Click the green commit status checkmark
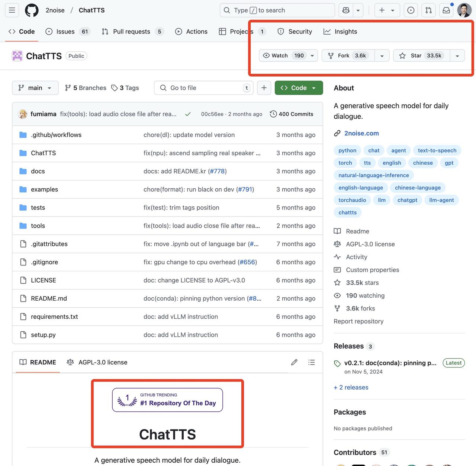Image resolution: width=476 pixels, height=466 pixels. pyautogui.click(x=188, y=114)
